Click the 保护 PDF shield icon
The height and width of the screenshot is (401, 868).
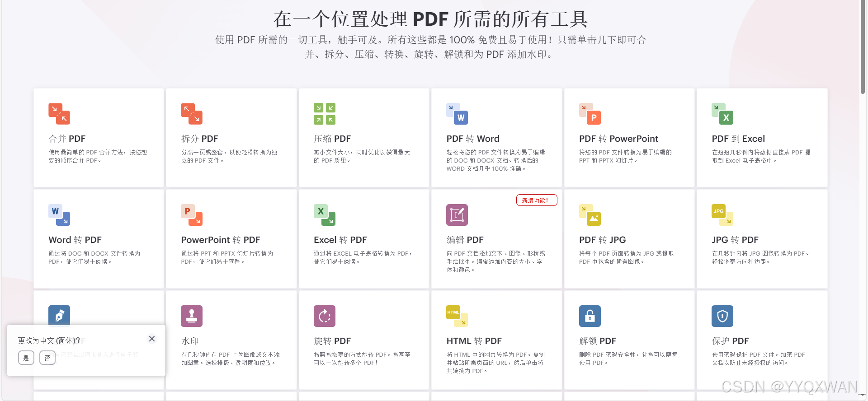coord(722,316)
